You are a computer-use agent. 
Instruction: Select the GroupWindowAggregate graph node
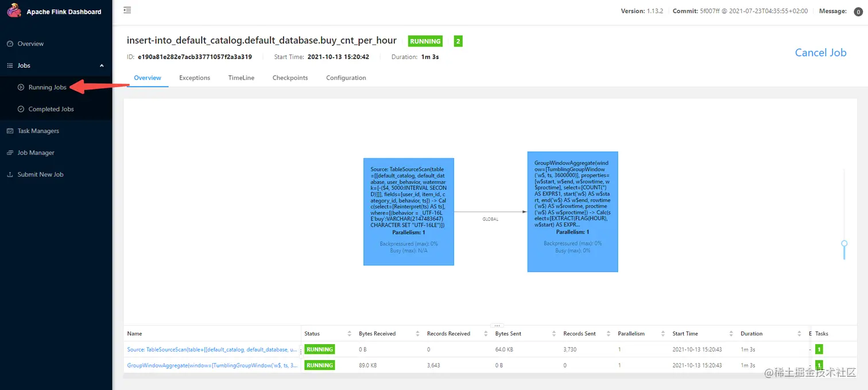point(573,212)
